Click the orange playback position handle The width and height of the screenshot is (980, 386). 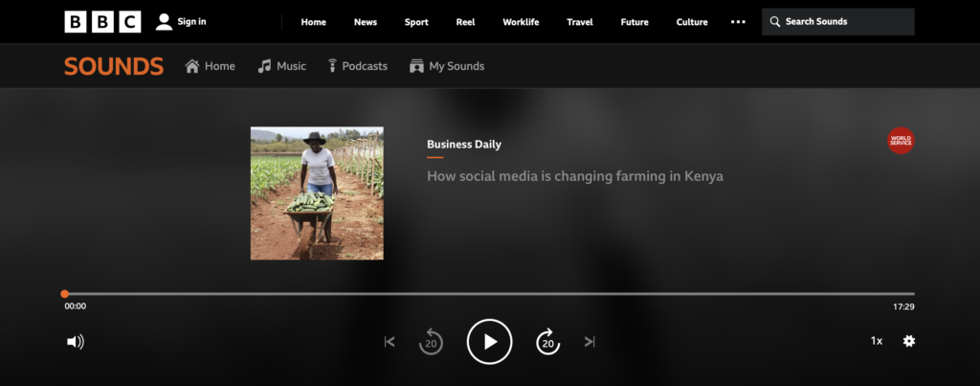tap(65, 293)
